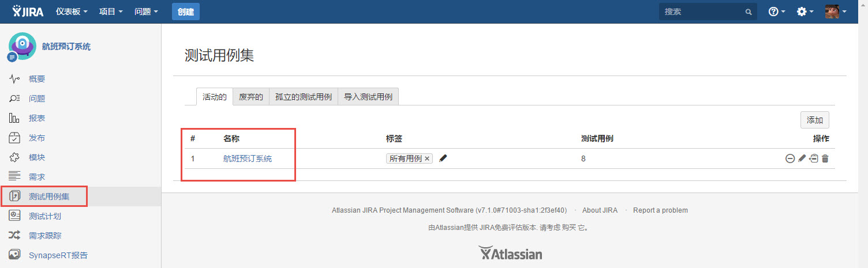The image size is (868, 268).
Task: Open 发布 in the sidebar
Action: [37, 138]
